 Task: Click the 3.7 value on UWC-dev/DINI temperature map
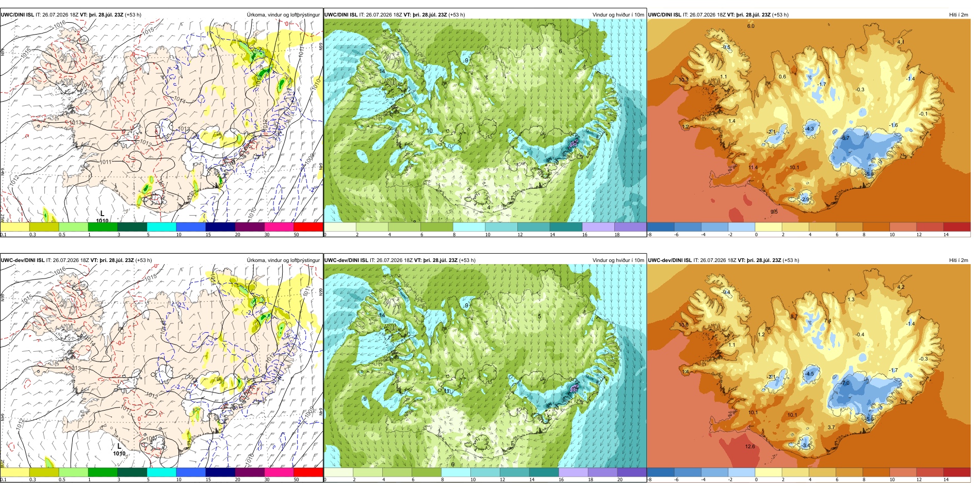click(x=831, y=428)
